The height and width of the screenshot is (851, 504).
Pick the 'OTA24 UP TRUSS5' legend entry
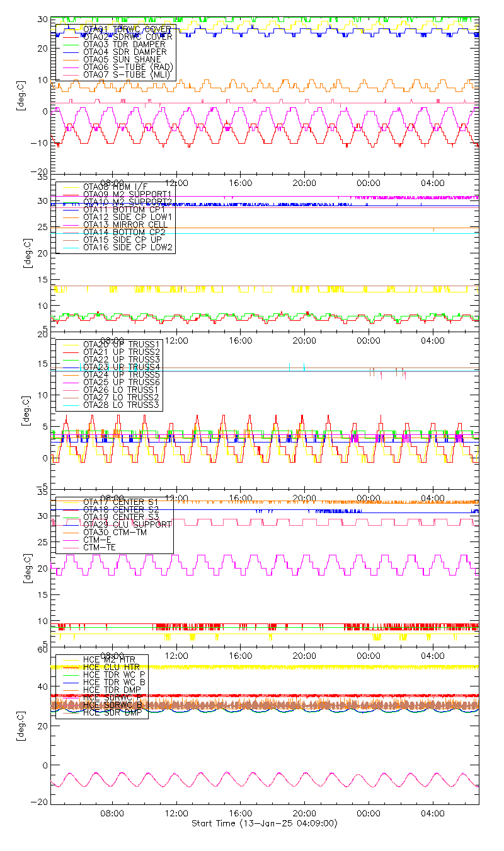coord(122,374)
